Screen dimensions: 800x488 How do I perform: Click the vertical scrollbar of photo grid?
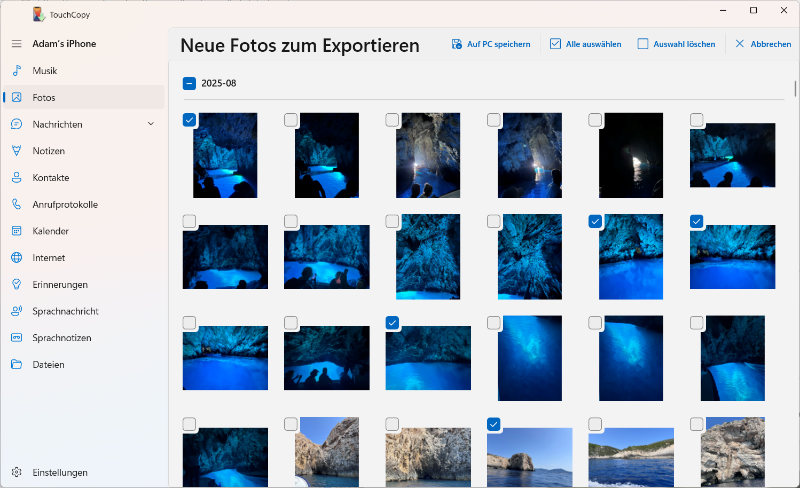[x=796, y=89]
